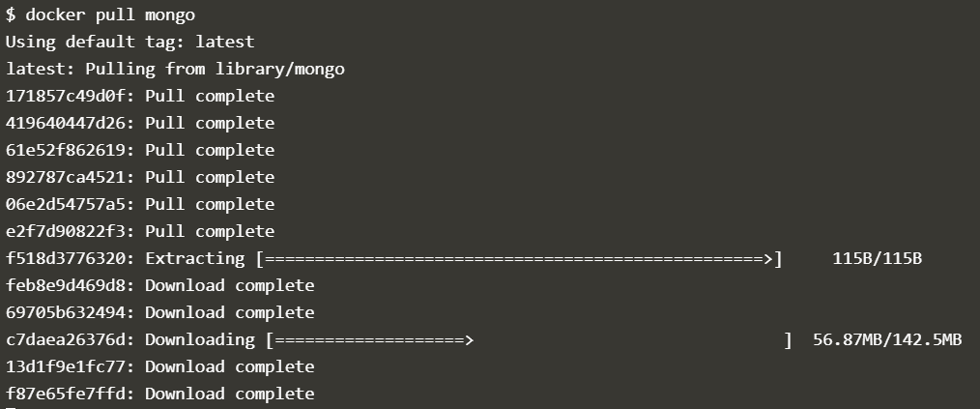Click layer ID 419640447d26

70,123
